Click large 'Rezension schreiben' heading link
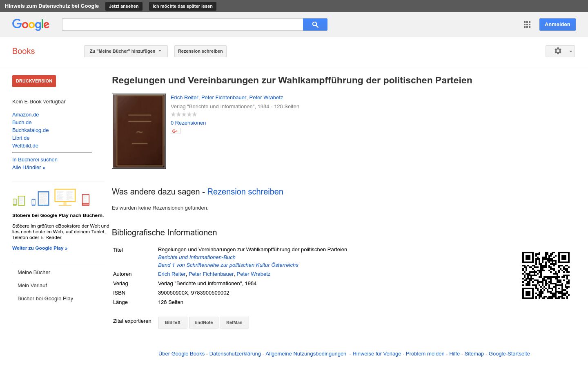The width and height of the screenshot is (588, 380). tap(245, 192)
